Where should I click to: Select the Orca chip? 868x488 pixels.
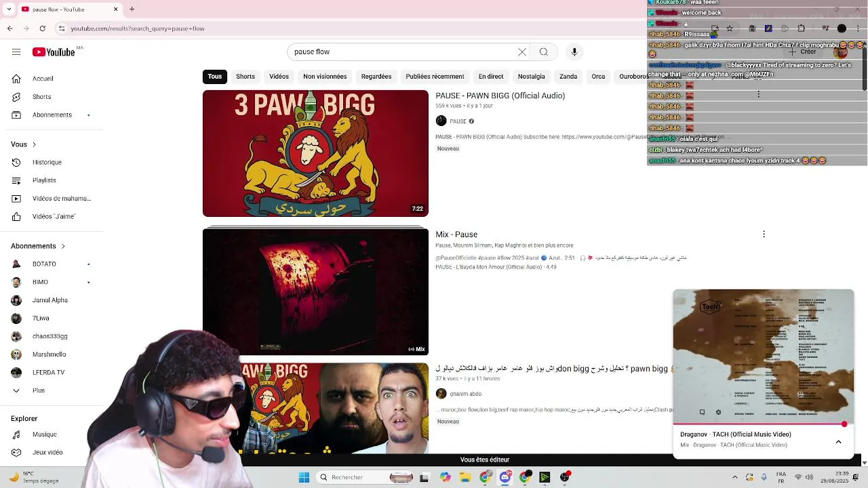click(598, 77)
